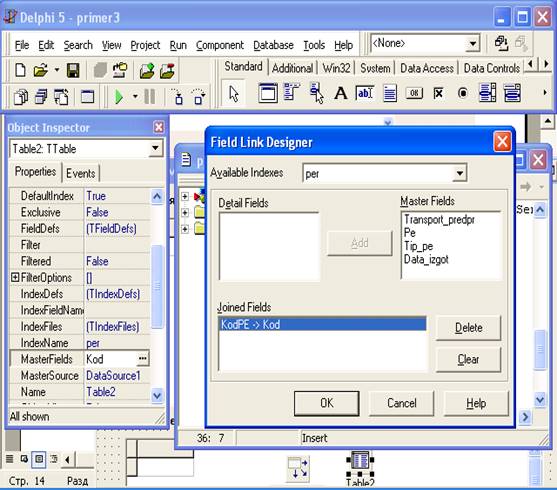Click the Open folder toolbar icon
This screenshot has height=490, width=557.
40,70
